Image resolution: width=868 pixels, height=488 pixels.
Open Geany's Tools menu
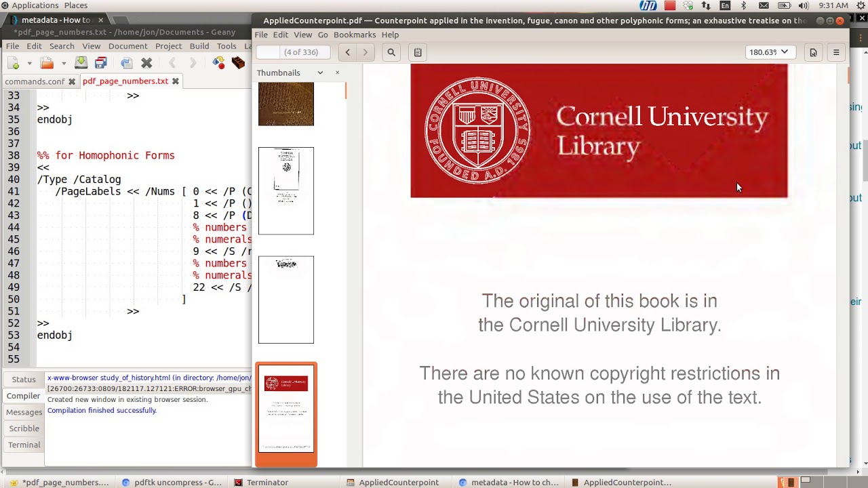point(226,46)
